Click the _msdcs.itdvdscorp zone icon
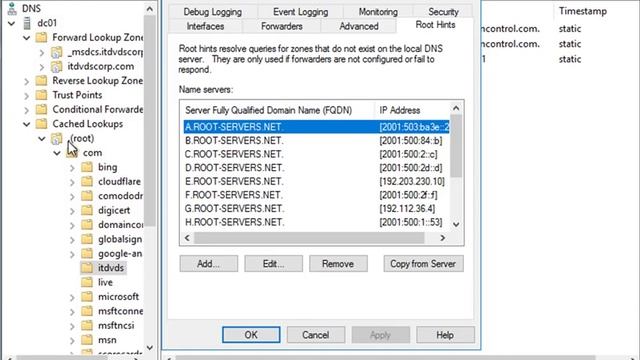 [x=56, y=52]
